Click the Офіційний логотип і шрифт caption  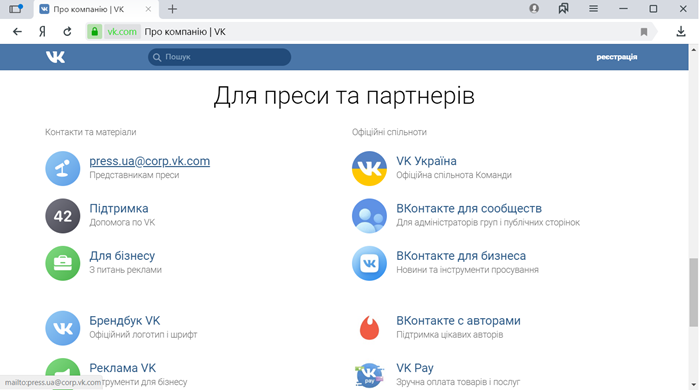143,335
